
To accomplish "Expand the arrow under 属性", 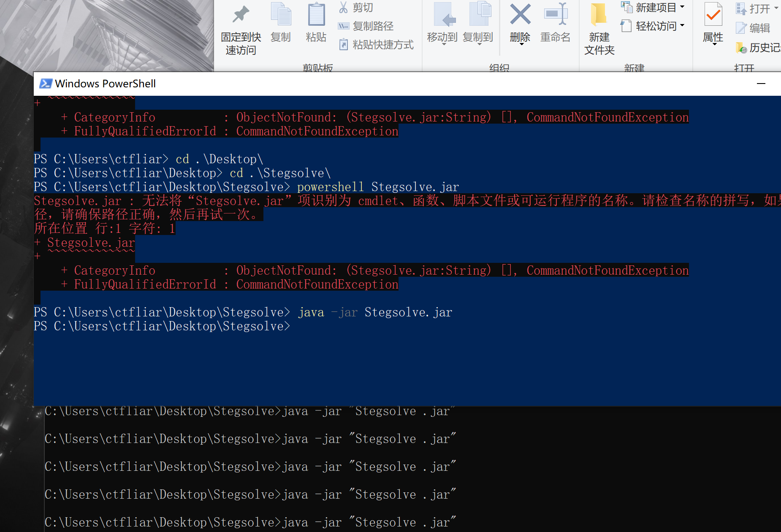I will (x=714, y=44).
